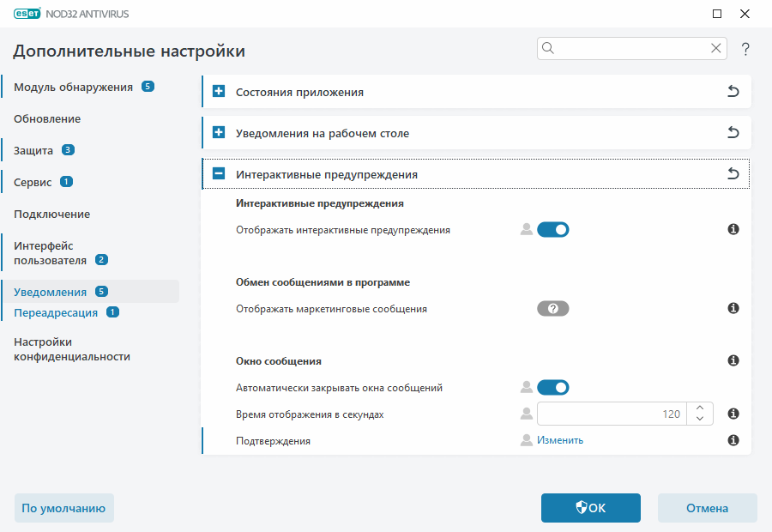Toggle Отображать маркетинговые сообщения switch

[553, 308]
